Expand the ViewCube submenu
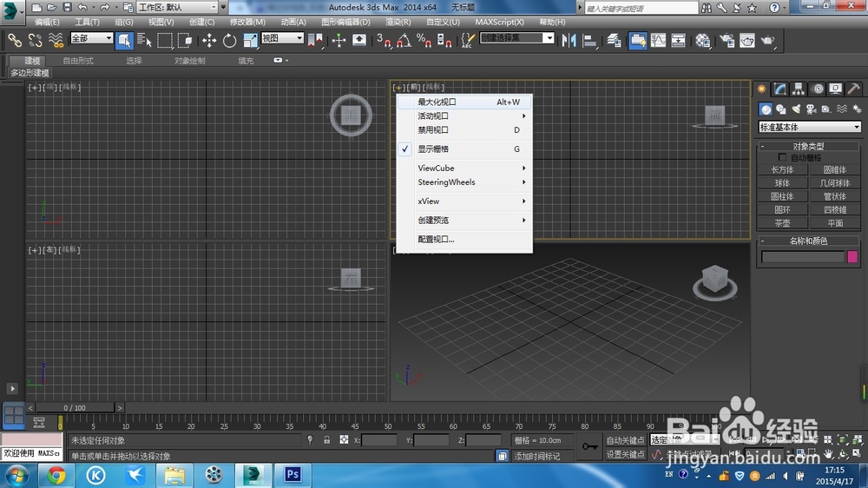 (464, 168)
